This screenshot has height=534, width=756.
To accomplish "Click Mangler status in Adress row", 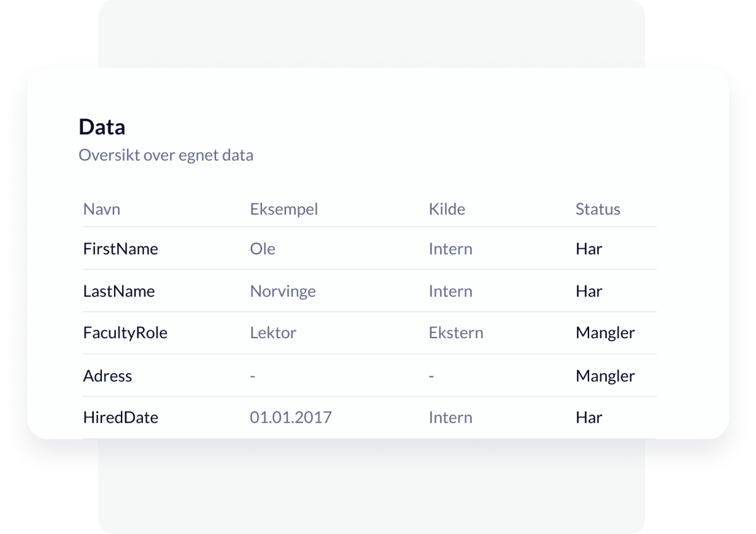I will coord(605,376).
